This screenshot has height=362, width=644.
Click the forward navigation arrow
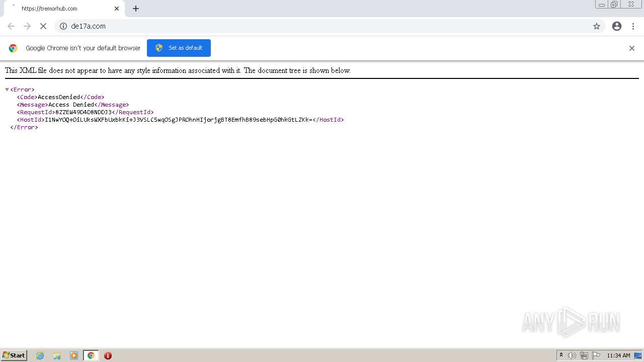(x=27, y=26)
